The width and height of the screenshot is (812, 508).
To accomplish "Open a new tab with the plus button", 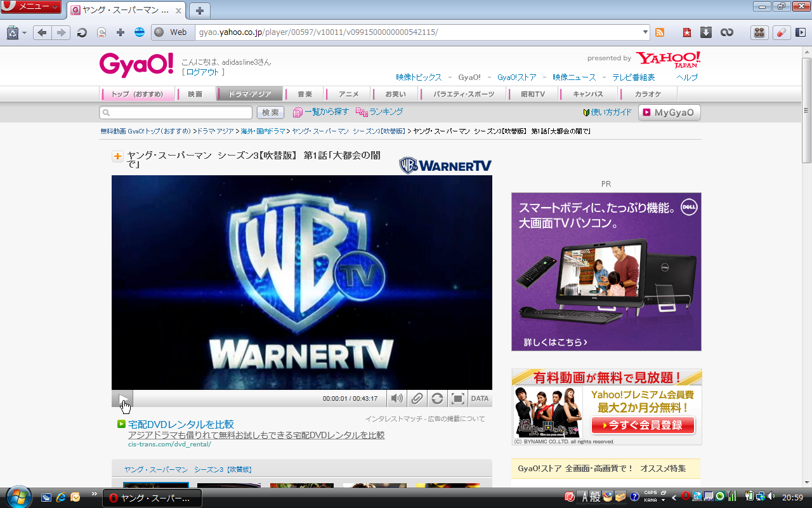I will coord(200,10).
